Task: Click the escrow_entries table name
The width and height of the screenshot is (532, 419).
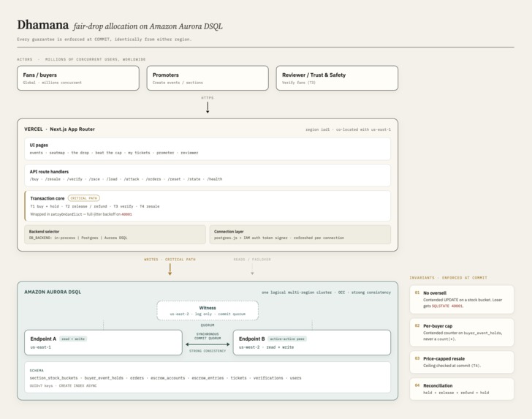Action: 208,378
